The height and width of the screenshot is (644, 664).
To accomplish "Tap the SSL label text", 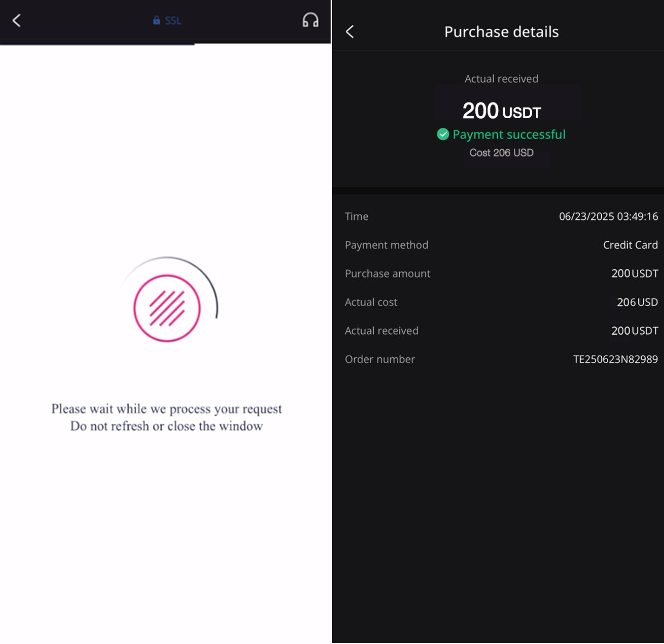I will (x=173, y=21).
